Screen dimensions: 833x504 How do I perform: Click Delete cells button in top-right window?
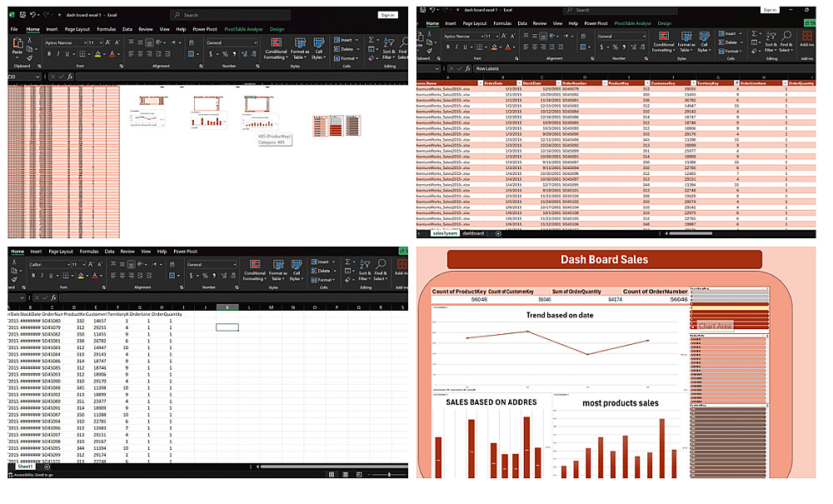click(731, 42)
